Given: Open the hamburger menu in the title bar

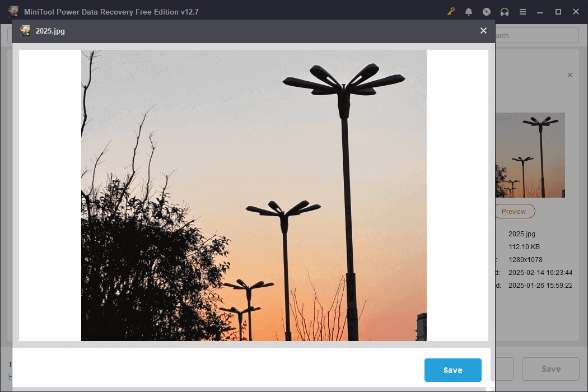Looking at the screenshot, I should coord(522,11).
